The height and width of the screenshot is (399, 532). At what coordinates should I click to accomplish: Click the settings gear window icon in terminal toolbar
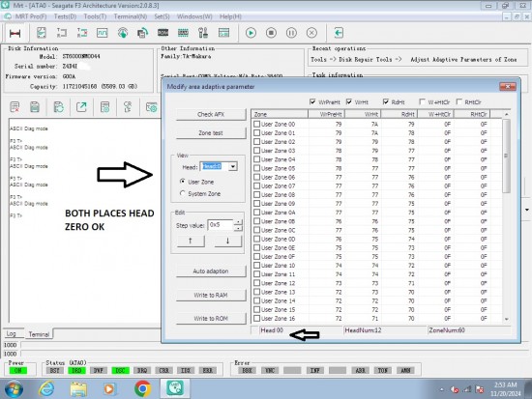pyautogui.click(x=151, y=107)
